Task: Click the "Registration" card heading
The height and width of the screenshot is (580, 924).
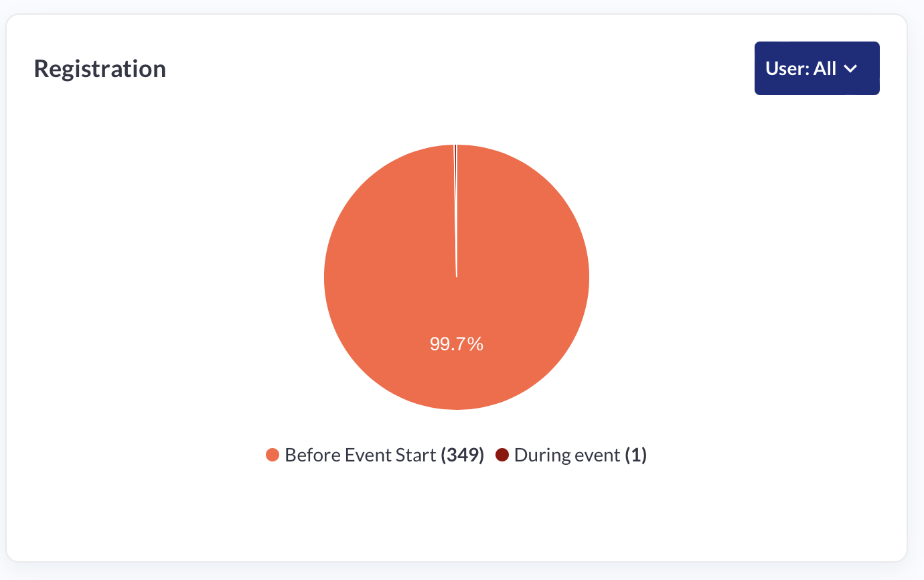Action: click(100, 68)
